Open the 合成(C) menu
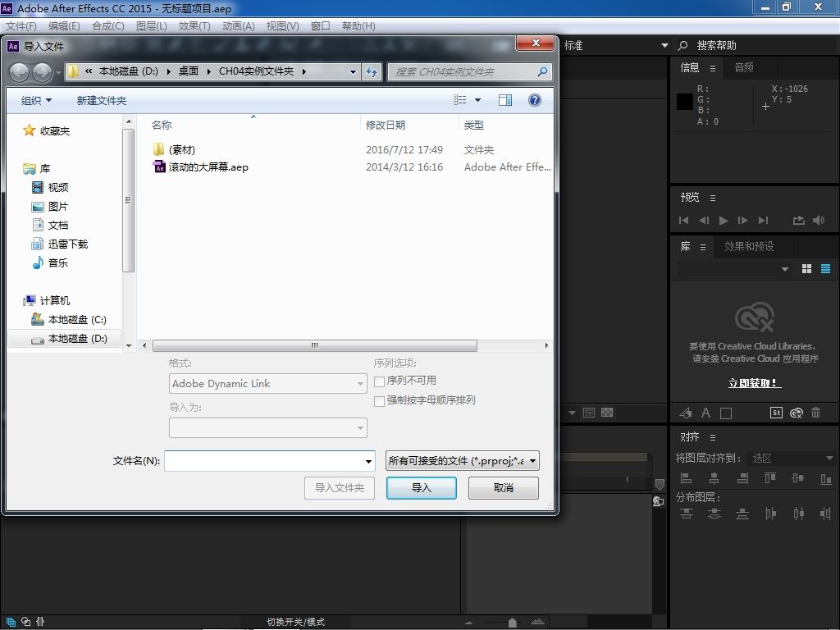Screen dimensions: 840x630 point(107,25)
